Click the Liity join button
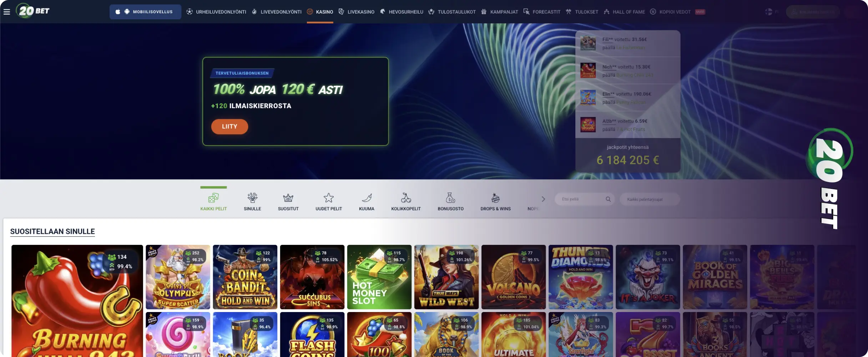Screen dimensions: 868x357 (229, 126)
